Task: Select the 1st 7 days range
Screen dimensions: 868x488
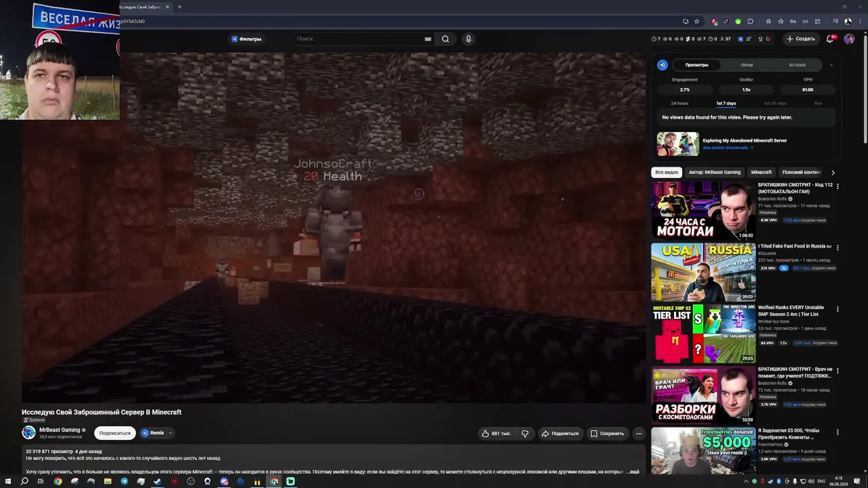Action: (x=726, y=103)
